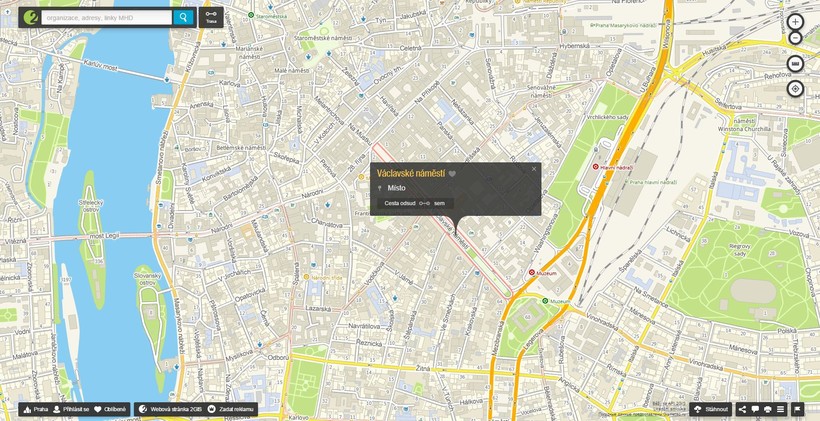Open Webová stránka 2GIS link
The width and height of the screenshot is (820, 421).
click(170, 409)
